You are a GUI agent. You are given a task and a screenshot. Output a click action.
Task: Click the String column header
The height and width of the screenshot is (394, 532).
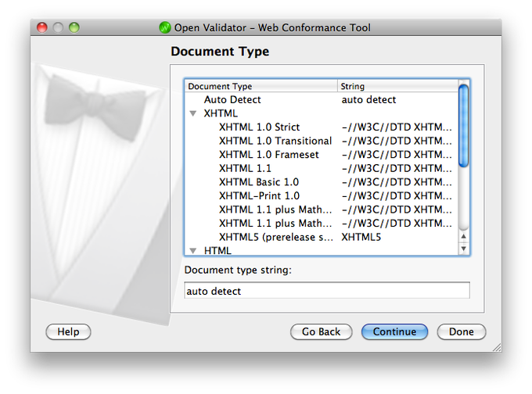point(397,86)
